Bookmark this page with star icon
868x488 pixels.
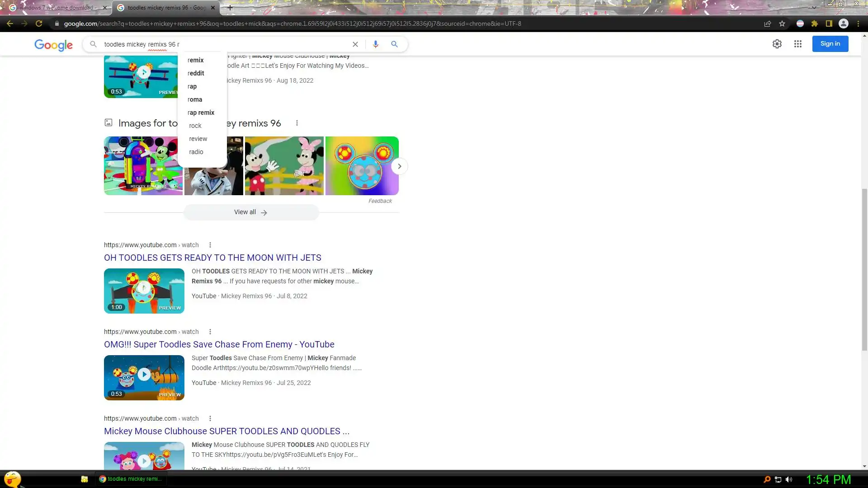782,23
